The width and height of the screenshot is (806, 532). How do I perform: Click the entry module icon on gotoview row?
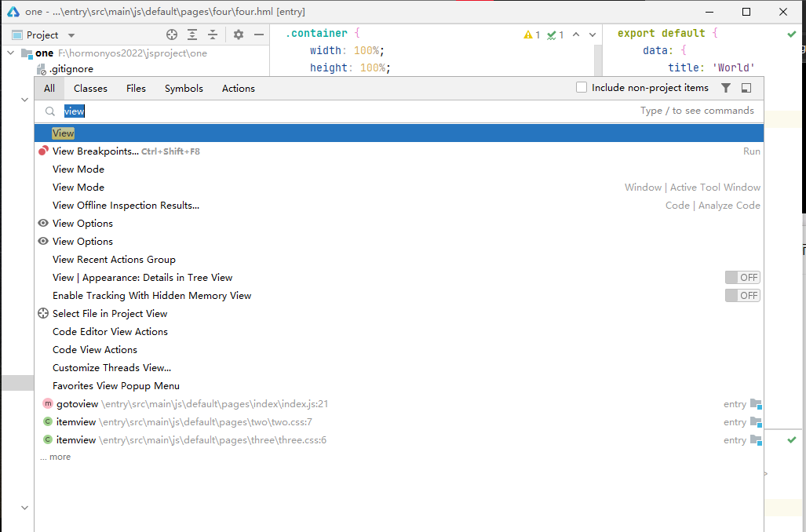756,403
